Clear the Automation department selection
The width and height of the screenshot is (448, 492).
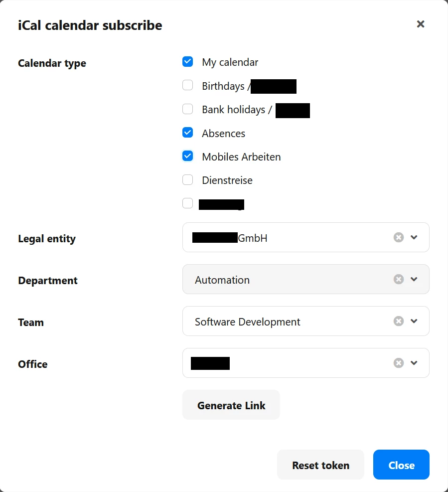pyautogui.click(x=399, y=279)
